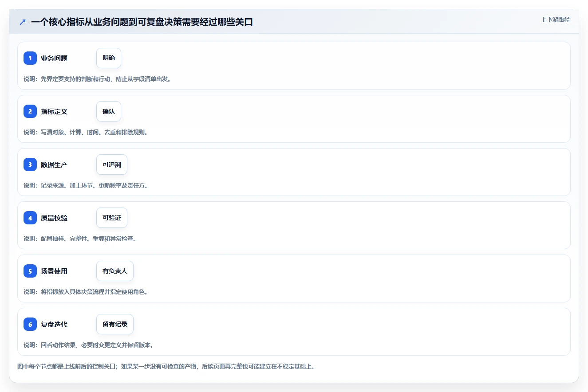Click the description starting 回看动作结果
Image resolution: width=588 pixels, height=392 pixels.
click(x=88, y=345)
